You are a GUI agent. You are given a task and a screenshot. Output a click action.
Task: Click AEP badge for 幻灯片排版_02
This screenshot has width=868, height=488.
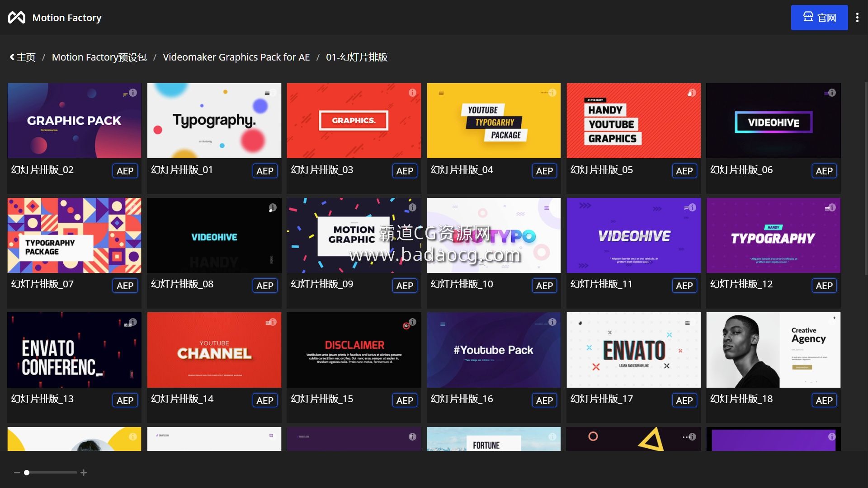point(125,171)
